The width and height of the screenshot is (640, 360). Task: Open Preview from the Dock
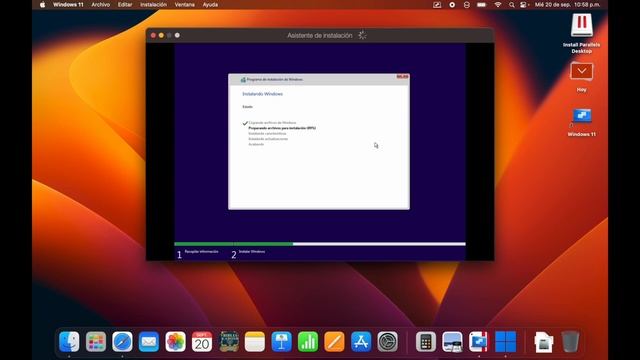(452, 341)
